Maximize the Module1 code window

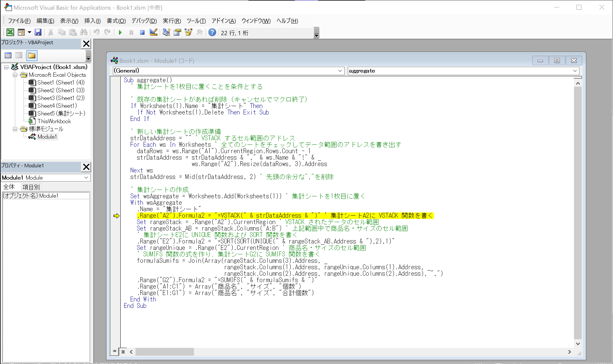coord(557,61)
